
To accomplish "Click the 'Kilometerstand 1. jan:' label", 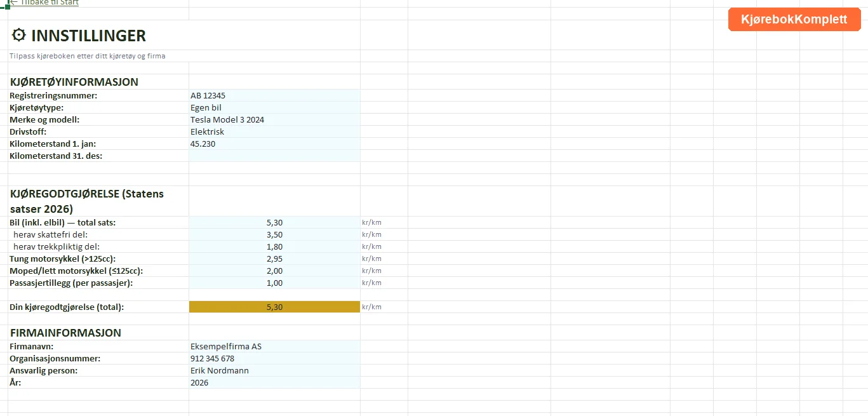I will [53, 144].
